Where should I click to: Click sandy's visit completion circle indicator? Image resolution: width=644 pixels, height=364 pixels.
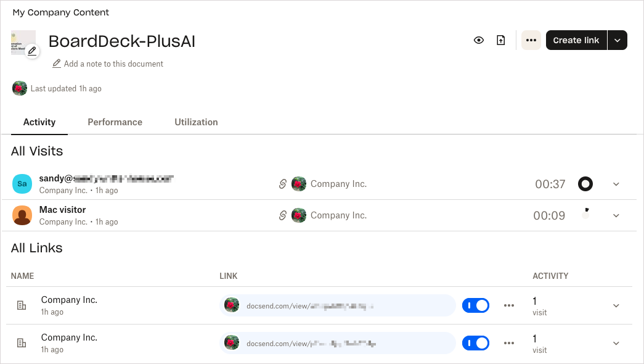coord(585,184)
